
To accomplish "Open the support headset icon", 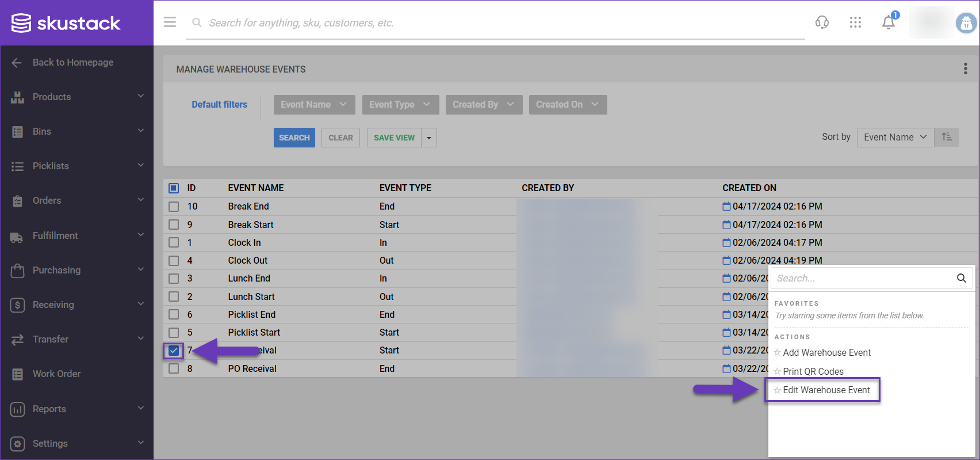I will click(822, 22).
